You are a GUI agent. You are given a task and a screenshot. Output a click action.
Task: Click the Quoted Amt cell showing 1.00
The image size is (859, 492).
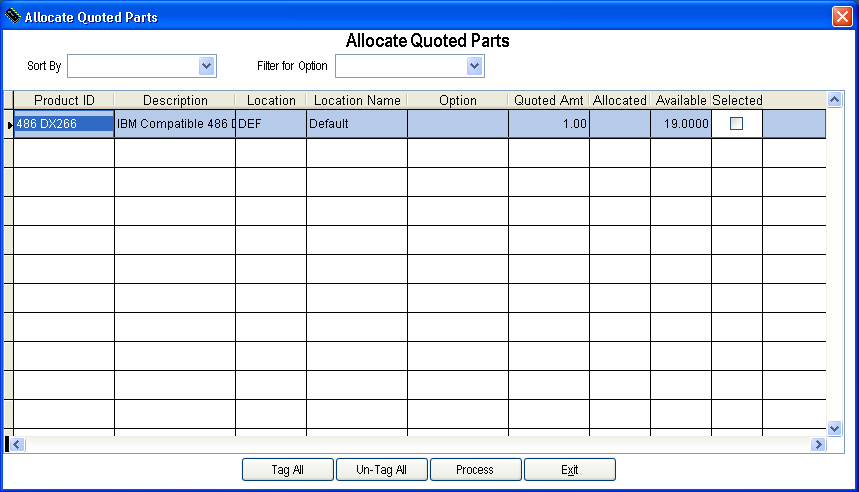pyautogui.click(x=548, y=124)
